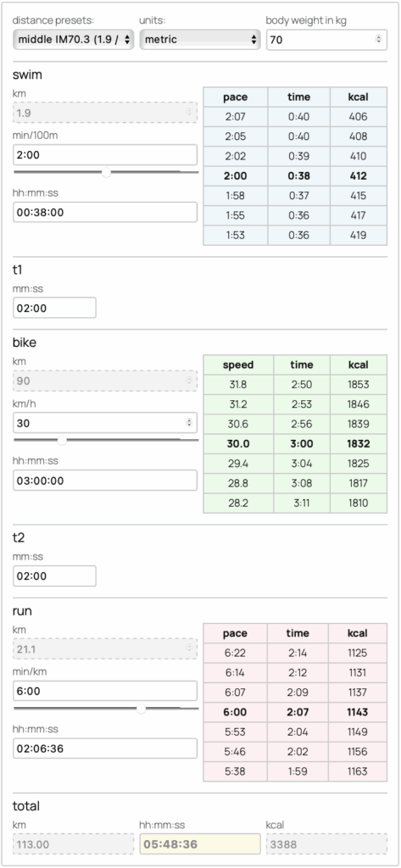The image size is (401, 868).
Task: Click run time value 1:59
Action: tap(298, 771)
